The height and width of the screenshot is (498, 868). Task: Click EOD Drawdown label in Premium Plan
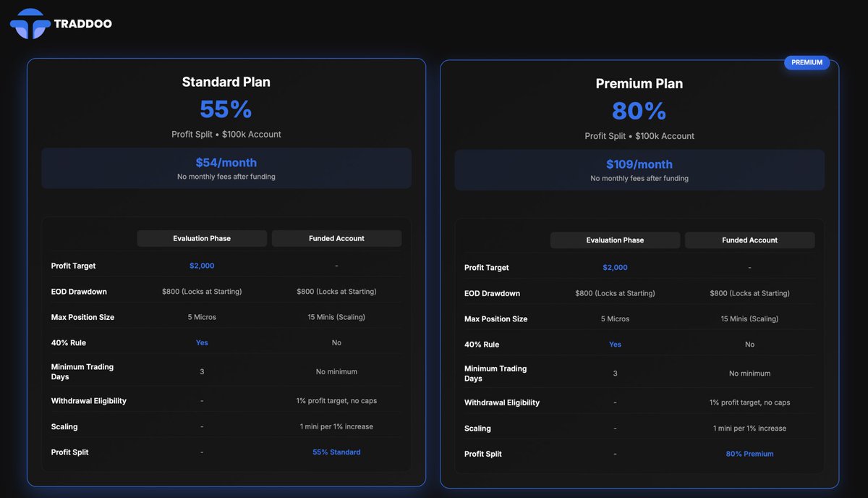(492, 293)
